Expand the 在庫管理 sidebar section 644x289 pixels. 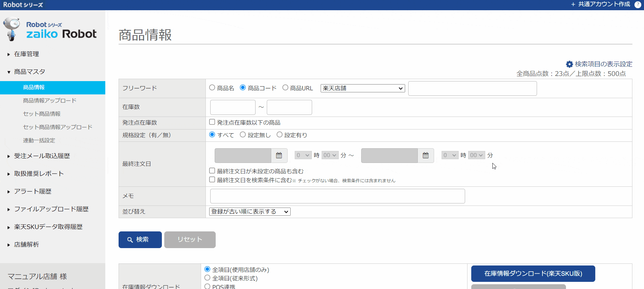tap(27, 54)
